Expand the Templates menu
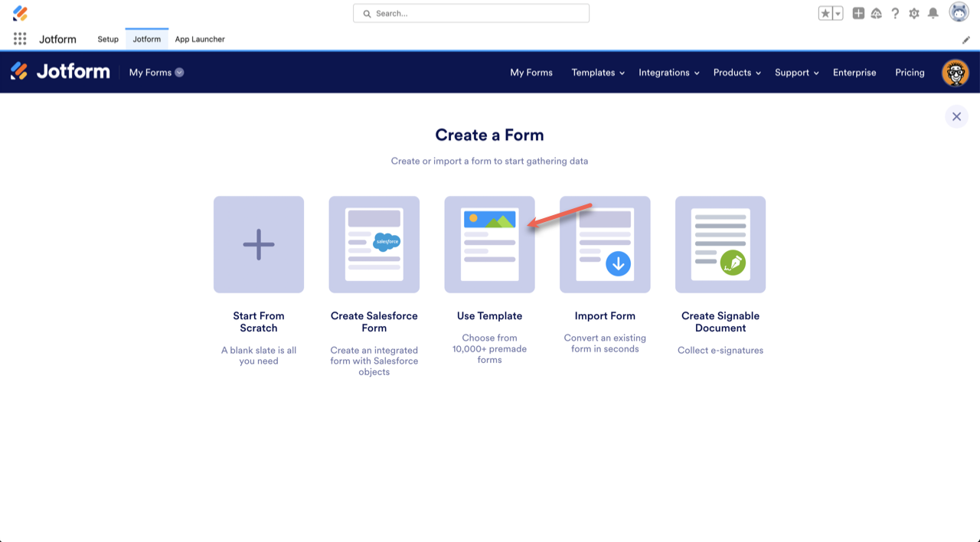 point(598,72)
